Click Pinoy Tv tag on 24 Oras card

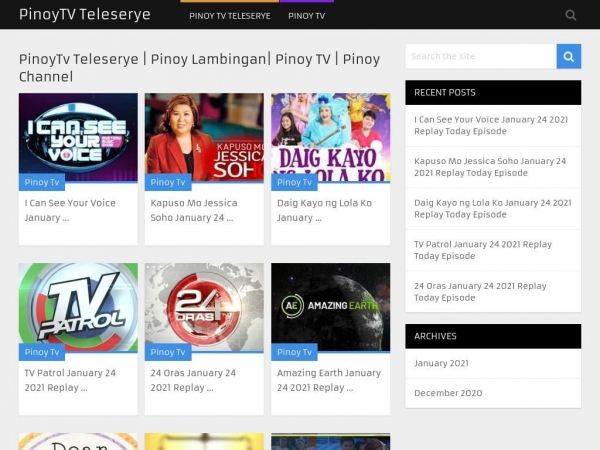(168, 352)
